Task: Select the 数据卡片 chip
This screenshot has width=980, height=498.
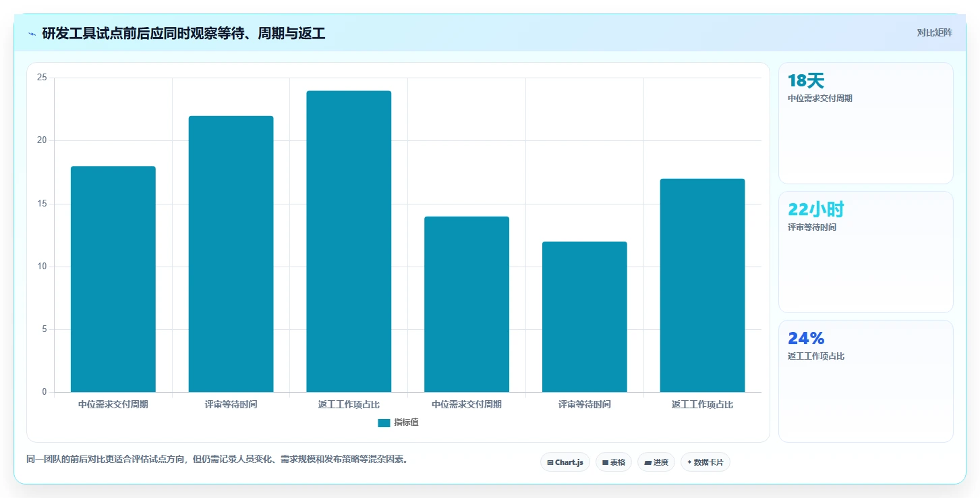Action: coord(705,462)
